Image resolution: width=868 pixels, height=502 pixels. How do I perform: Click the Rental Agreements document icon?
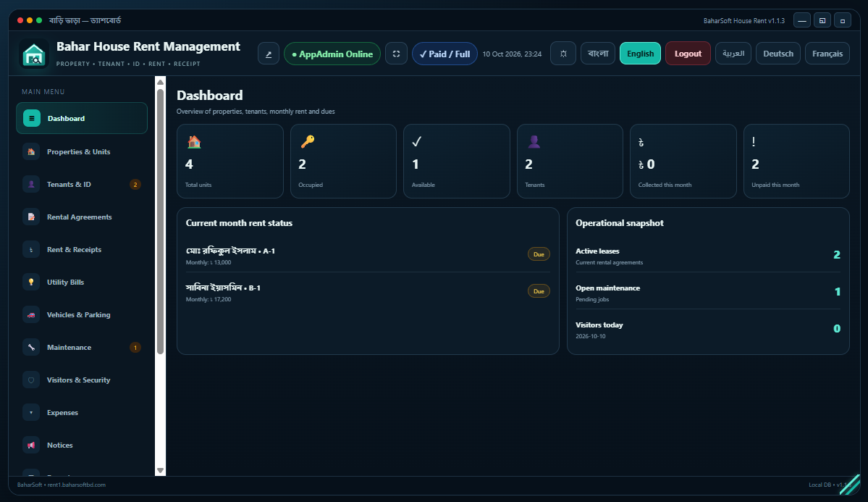[31, 217]
